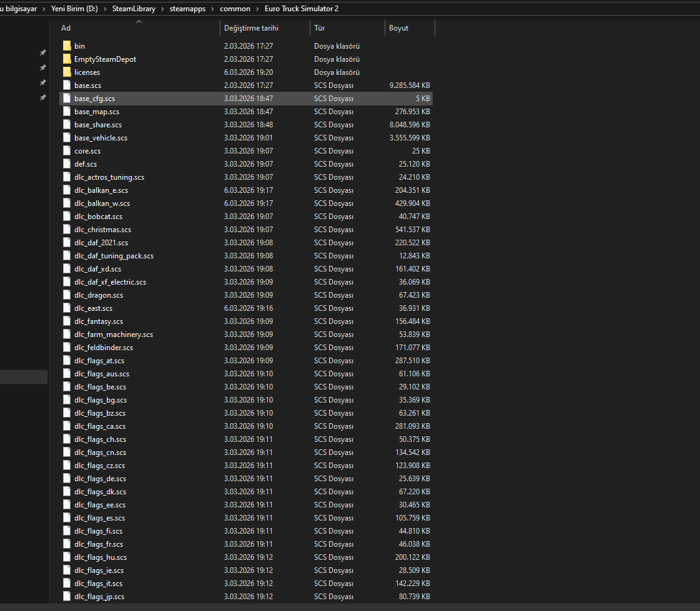
Task: Expand breadcrumb arrow after Yeni Birim (D:)
Action: (x=105, y=9)
